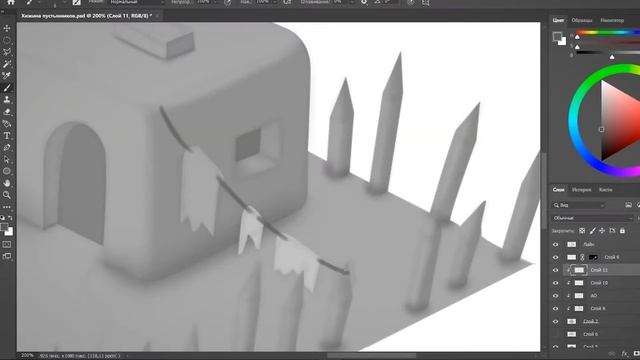Select the Слой 7 layer name
This screenshot has width=640, height=360.
[590, 321]
